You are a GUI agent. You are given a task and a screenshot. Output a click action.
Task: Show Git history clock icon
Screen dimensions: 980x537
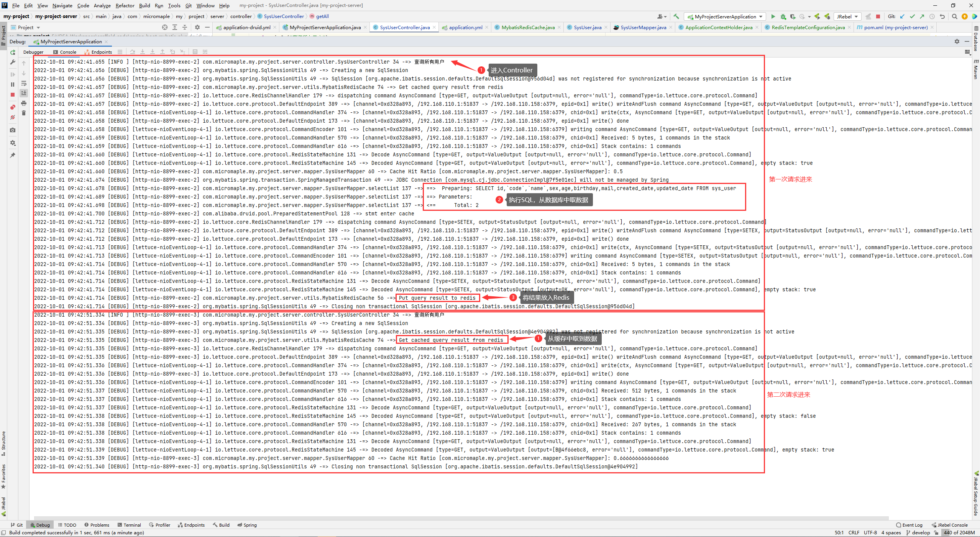(x=932, y=16)
